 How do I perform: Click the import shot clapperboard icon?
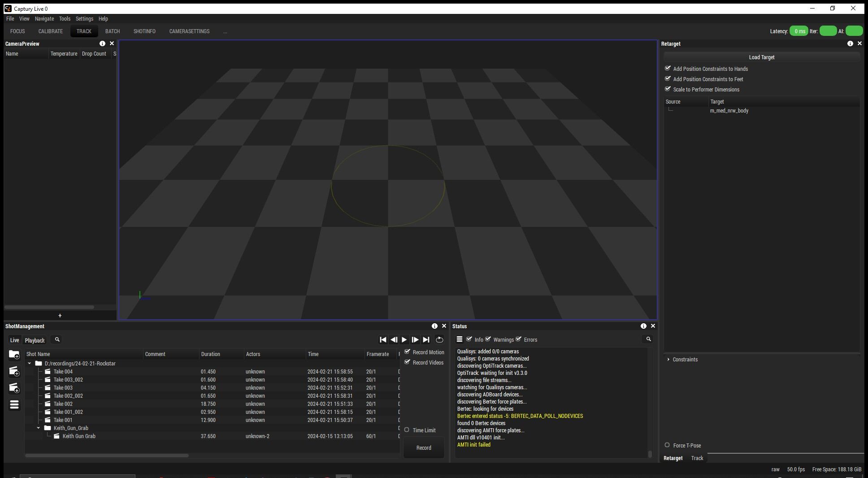[x=14, y=388]
